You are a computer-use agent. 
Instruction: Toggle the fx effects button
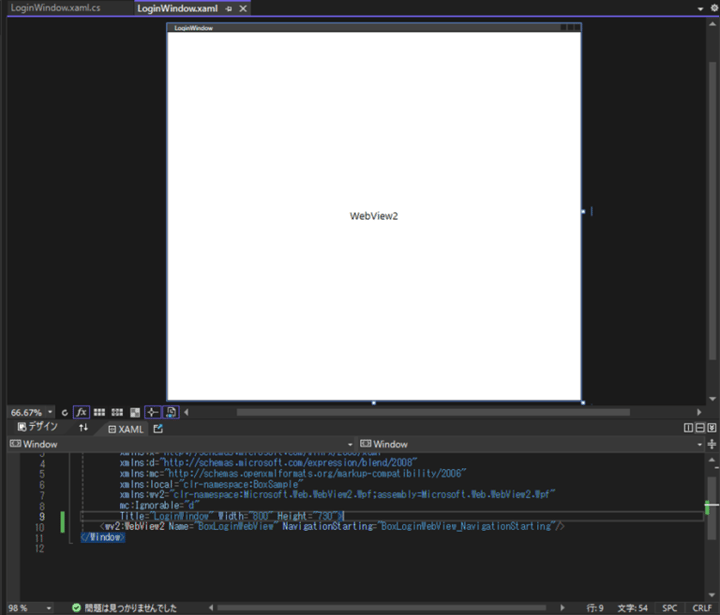82,412
